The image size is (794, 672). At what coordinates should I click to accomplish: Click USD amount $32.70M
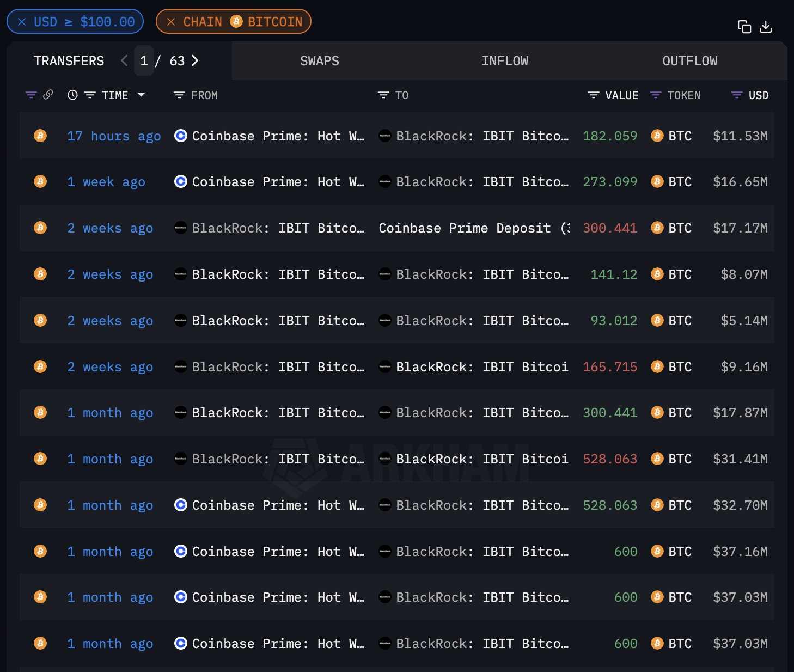point(740,505)
